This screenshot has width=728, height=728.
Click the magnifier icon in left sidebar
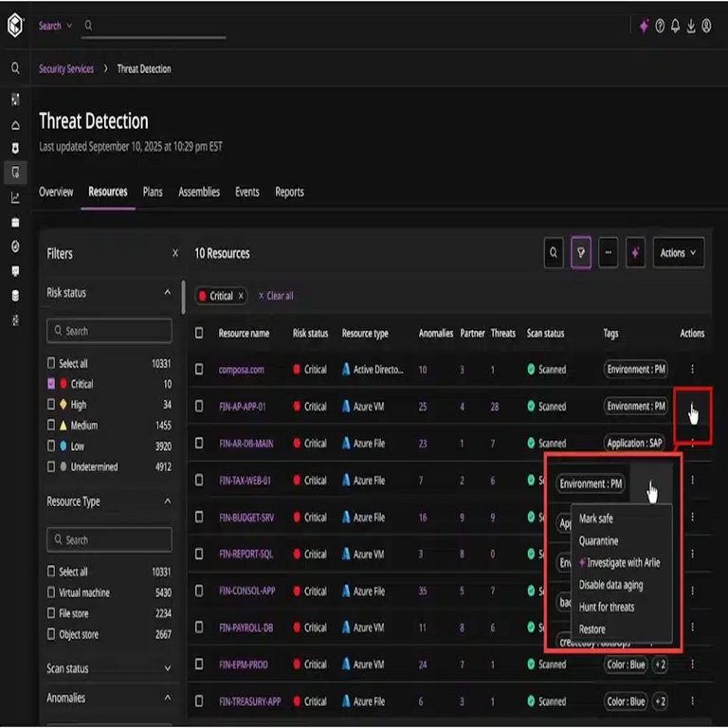point(15,68)
